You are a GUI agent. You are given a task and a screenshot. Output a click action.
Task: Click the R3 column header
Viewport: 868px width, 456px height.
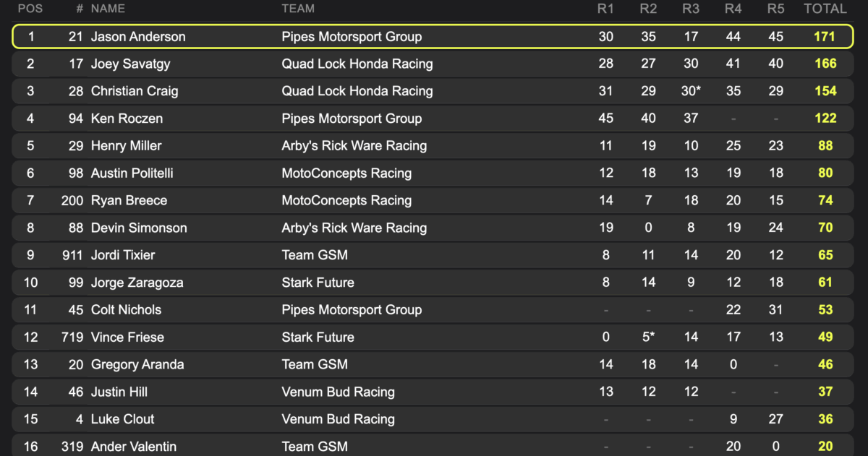(x=691, y=9)
